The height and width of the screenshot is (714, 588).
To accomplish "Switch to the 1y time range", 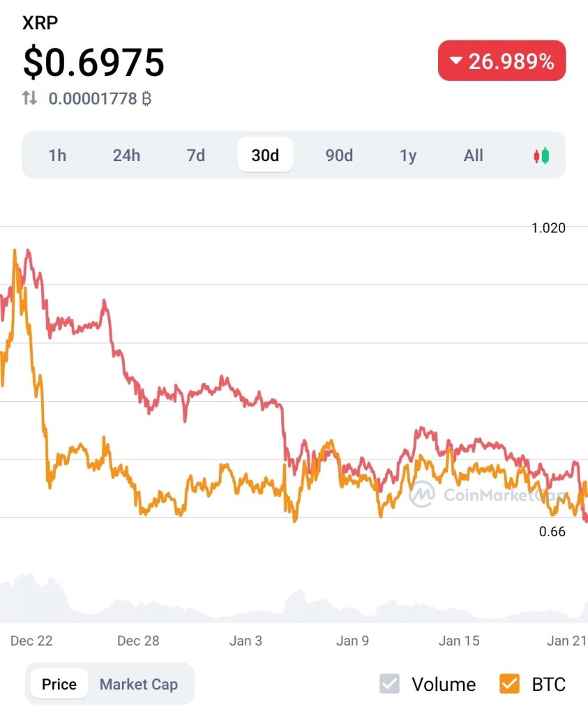I will 408,155.
